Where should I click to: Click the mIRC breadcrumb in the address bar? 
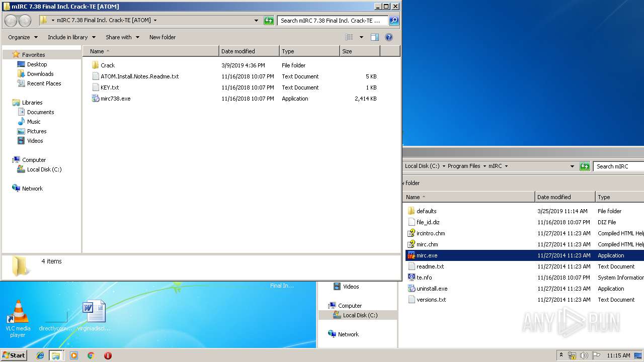click(495, 166)
